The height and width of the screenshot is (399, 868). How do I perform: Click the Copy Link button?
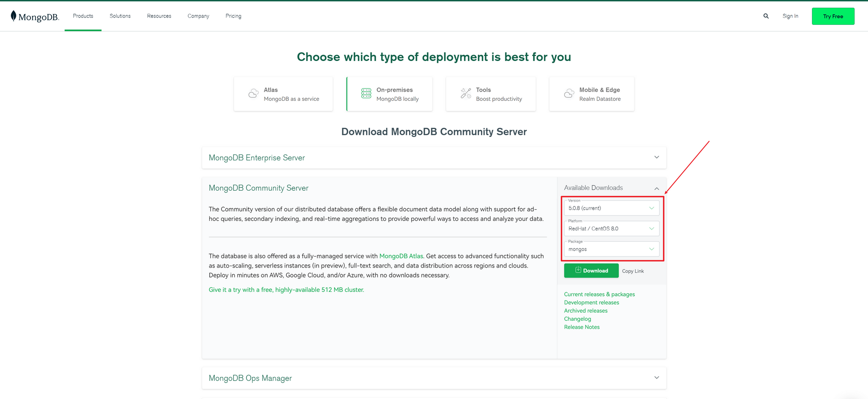633,271
